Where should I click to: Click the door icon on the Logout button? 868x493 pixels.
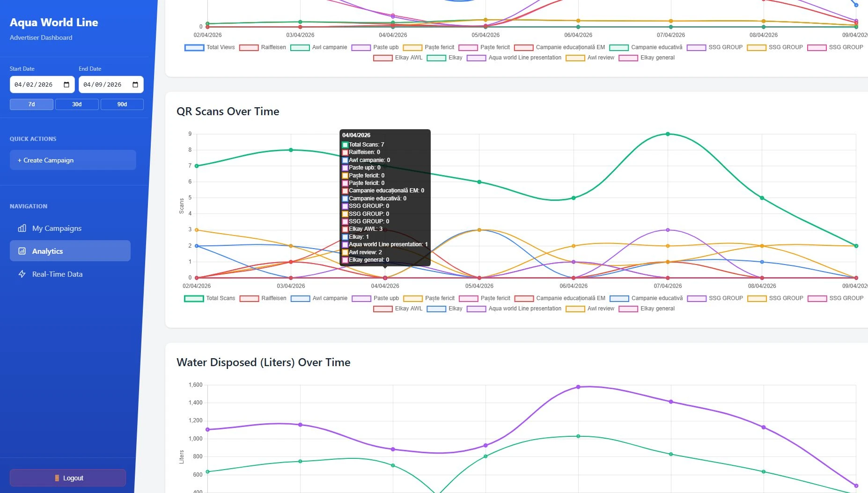tap(57, 478)
